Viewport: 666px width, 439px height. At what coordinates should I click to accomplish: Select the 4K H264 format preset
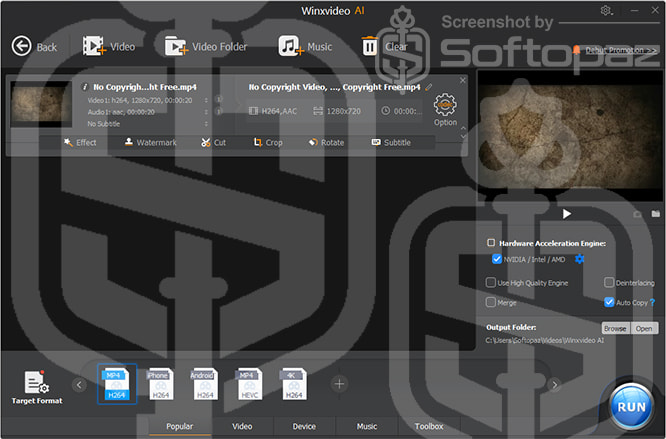293,384
